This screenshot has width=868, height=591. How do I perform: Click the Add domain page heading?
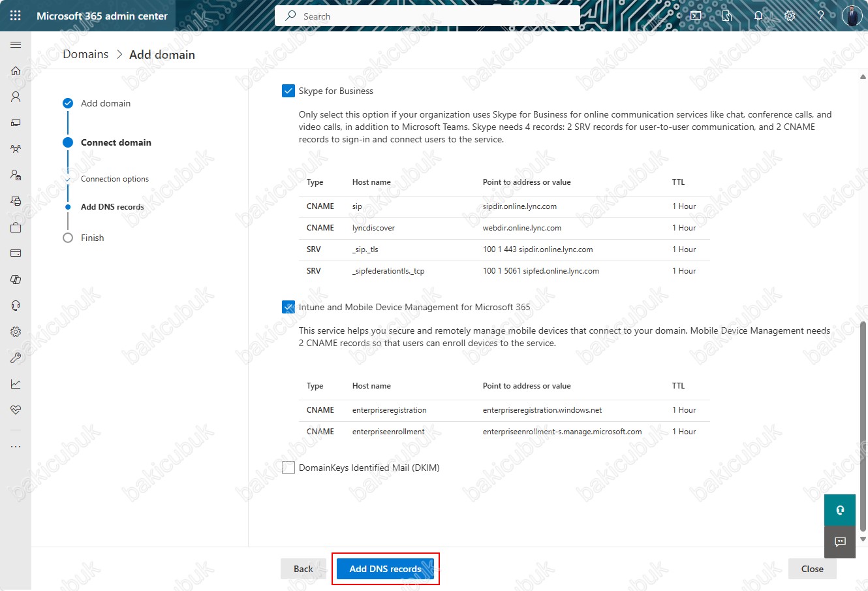pos(162,54)
